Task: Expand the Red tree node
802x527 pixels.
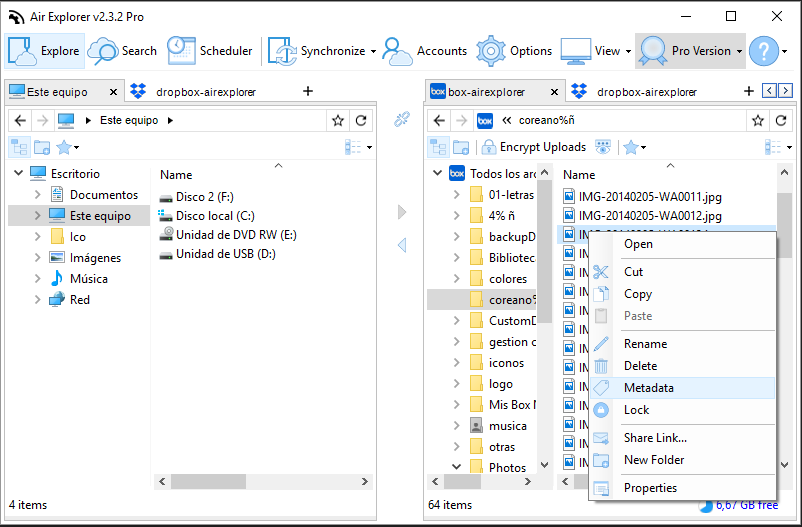Action: pyautogui.click(x=37, y=300)
